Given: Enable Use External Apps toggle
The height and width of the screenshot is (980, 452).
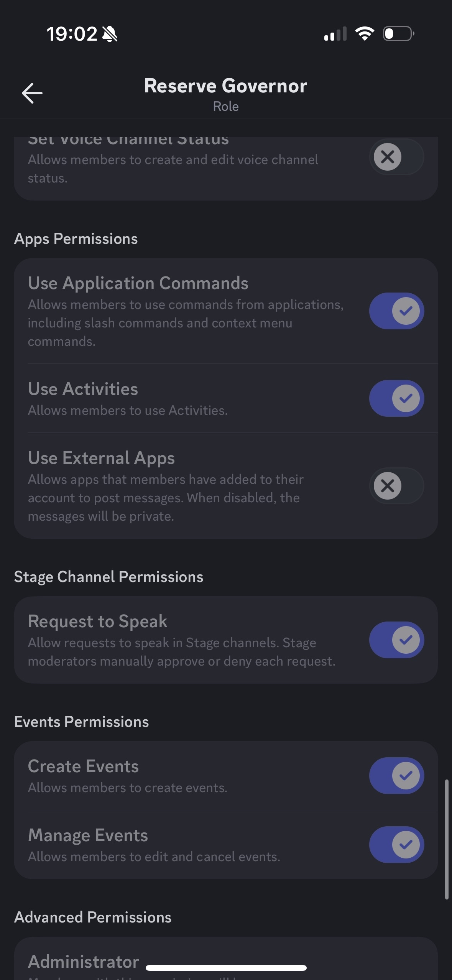Looking at the screenshot, I should click(396, 486).
